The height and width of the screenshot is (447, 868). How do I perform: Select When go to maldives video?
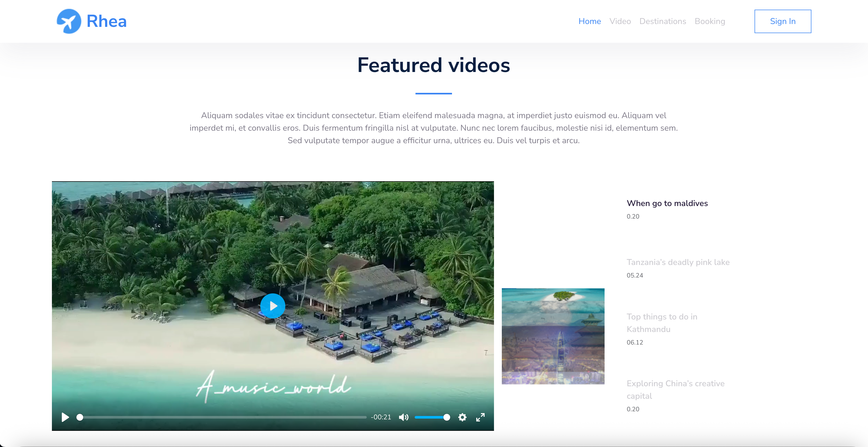click(x=667, y=203)
